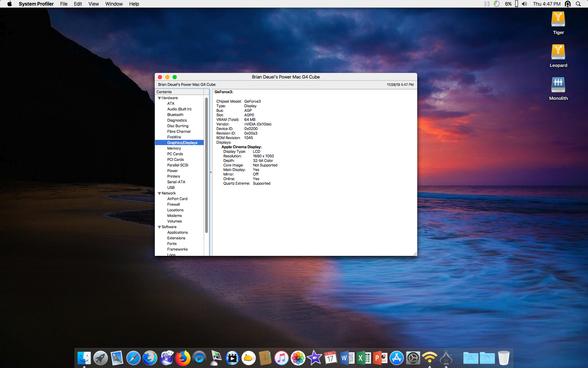This screenshot has width=588, height=368.
Task: Open System Profiler caliper icon in dock
Action: (x=446, y=358)
